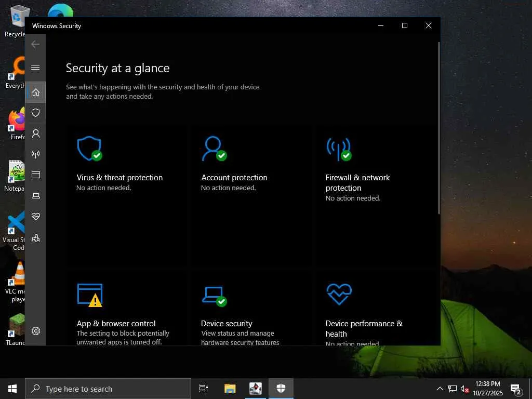Open the hamburger navigation menu
The image size is (532, 399).
click(35, 68)
